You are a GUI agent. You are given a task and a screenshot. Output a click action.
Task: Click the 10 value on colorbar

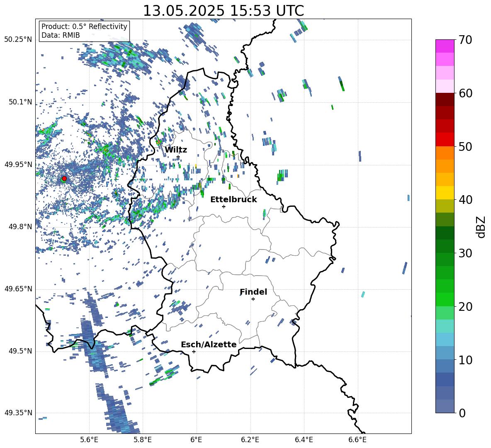pos(465,360)
